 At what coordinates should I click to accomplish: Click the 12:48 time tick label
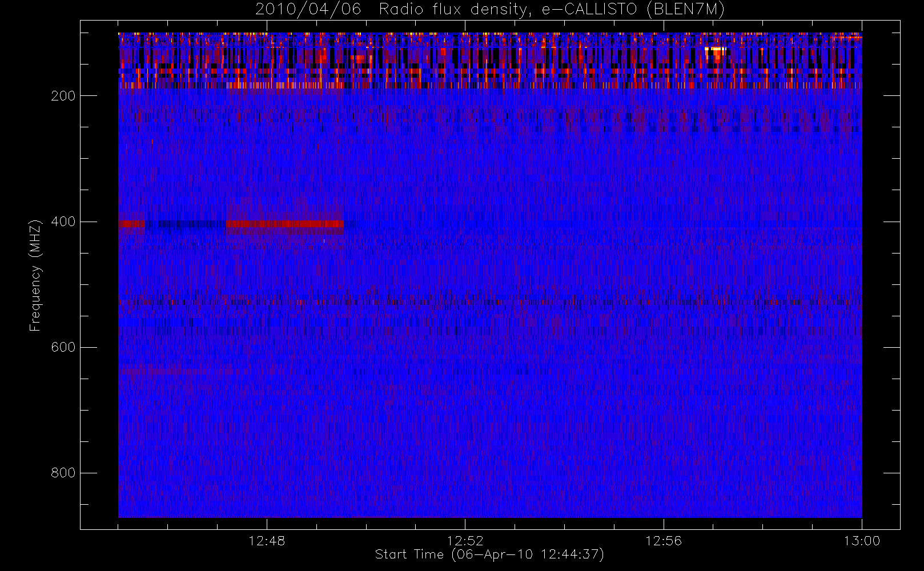click(267, 541)
